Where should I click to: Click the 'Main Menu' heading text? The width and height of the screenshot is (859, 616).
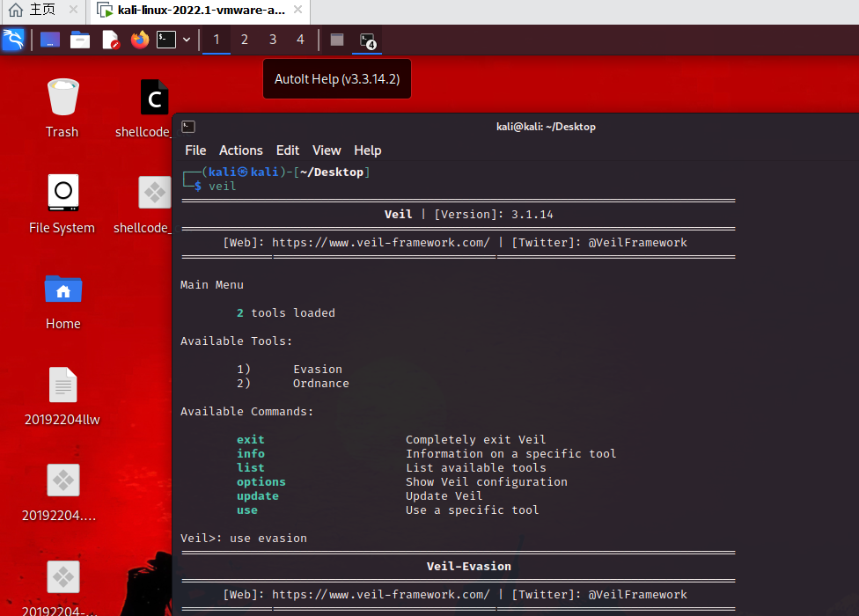tap(212, 285)
